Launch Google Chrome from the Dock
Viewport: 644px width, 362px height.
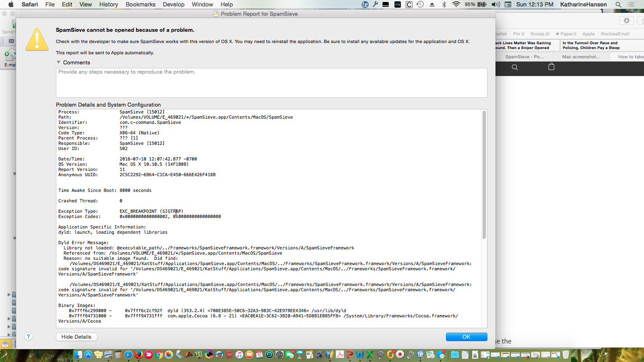159,354
